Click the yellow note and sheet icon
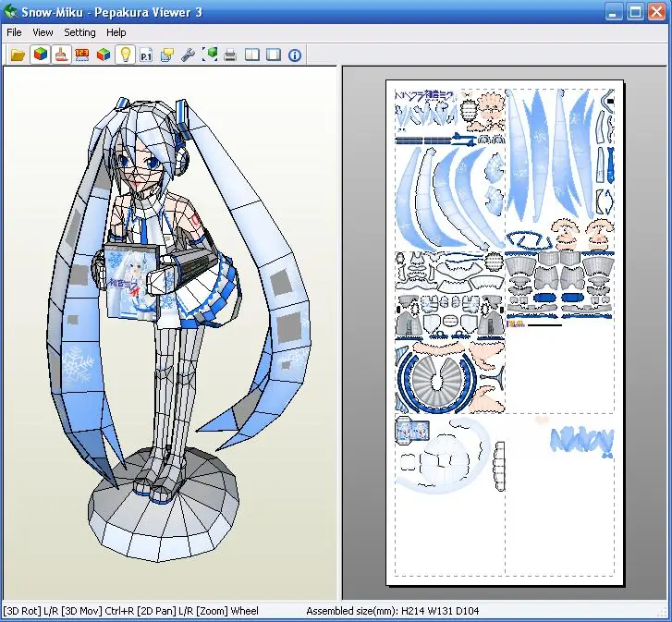This screenshot has height=622, width=672. coord(167,55)
